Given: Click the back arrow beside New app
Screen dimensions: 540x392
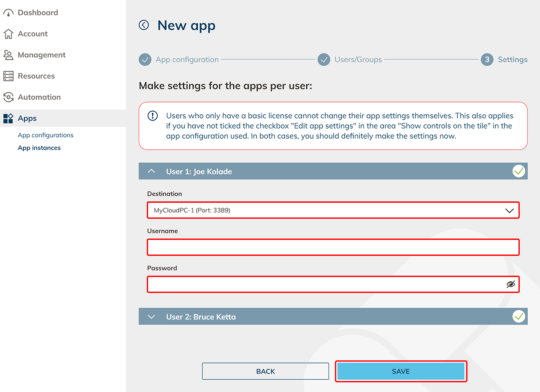Looking at the screenshot, I should (x=144, y=25).
